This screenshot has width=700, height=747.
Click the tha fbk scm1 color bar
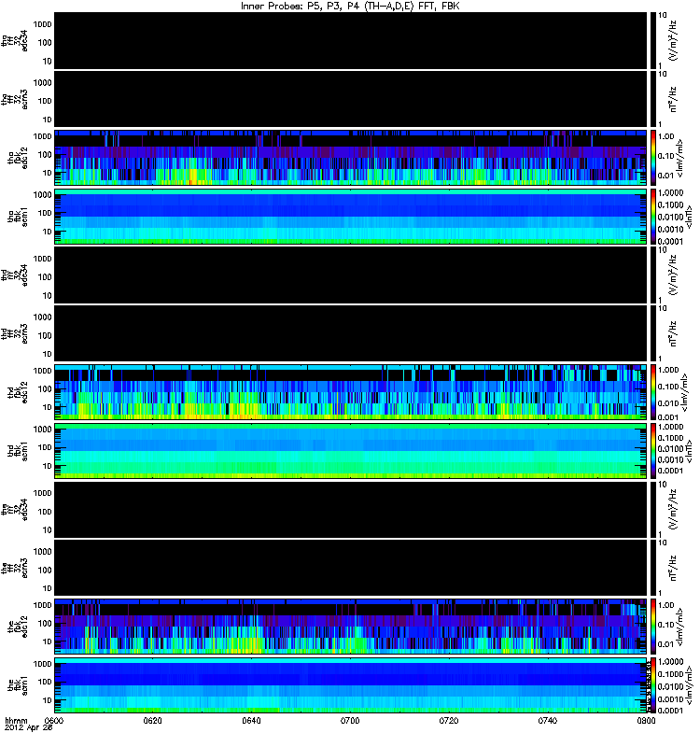pyautogui.click(x=652, y=218)
